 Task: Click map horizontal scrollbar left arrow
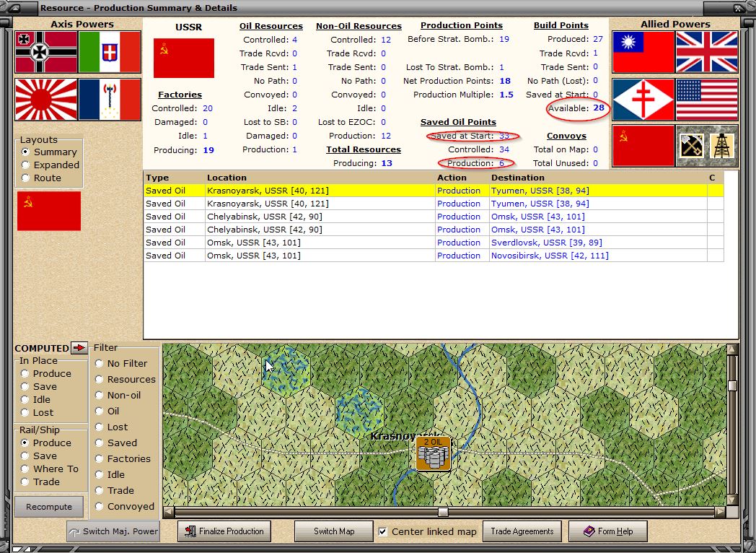pos(168,511)
